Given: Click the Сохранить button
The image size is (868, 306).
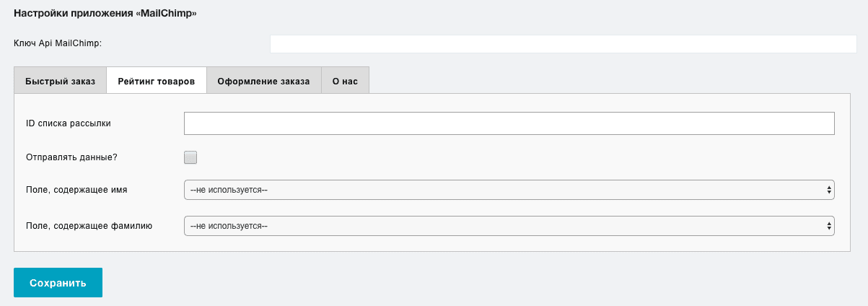Looking at the screenshot, I should (58, 283).
